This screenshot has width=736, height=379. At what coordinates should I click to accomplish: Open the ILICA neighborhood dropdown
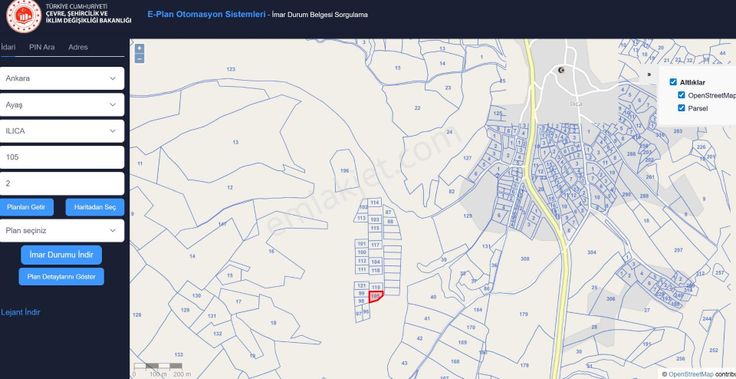(61, 131)
